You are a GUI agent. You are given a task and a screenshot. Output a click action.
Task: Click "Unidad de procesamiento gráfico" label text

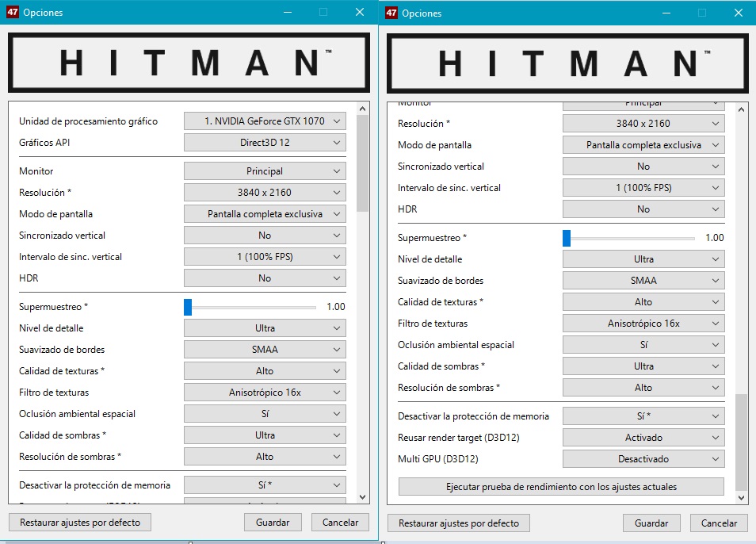pyautogui.click(x=88, y=121)
